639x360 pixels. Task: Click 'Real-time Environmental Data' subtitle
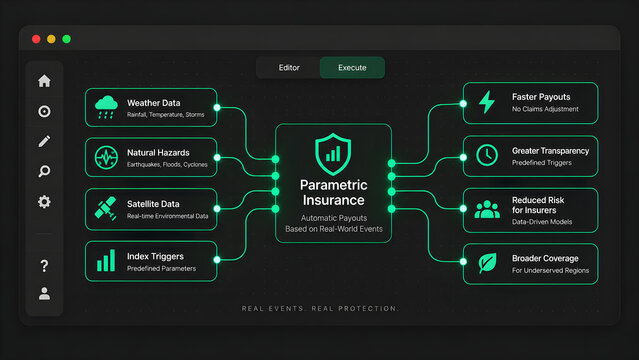click(167, 216)
